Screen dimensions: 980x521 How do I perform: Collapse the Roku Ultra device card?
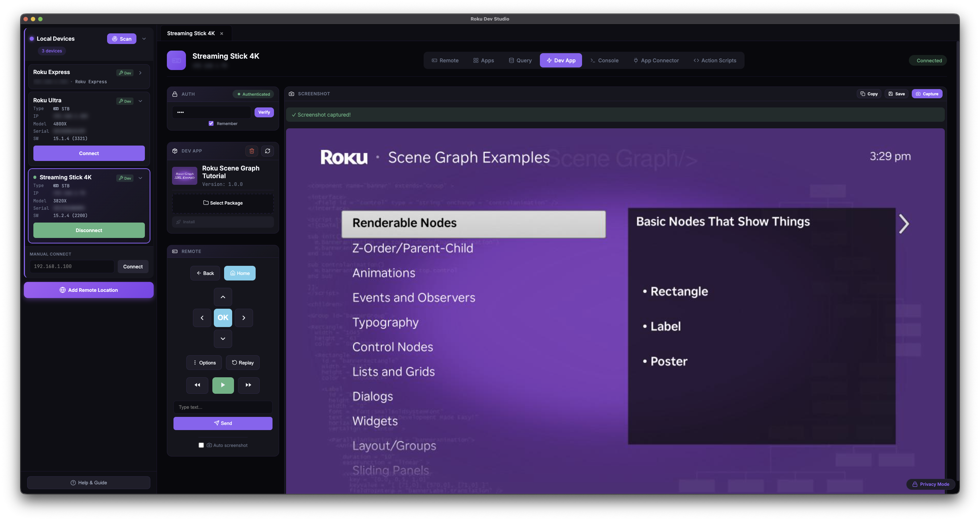[140, 101]
